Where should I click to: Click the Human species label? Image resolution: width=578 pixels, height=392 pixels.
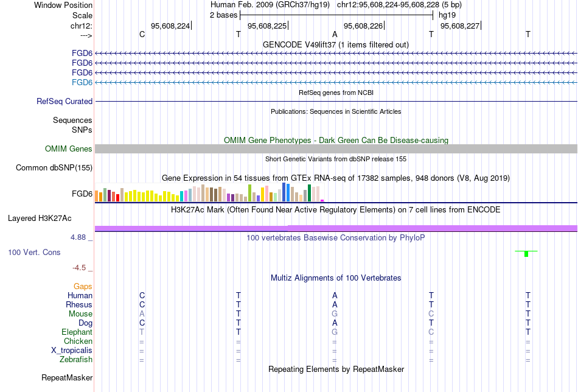pos(80,295)
